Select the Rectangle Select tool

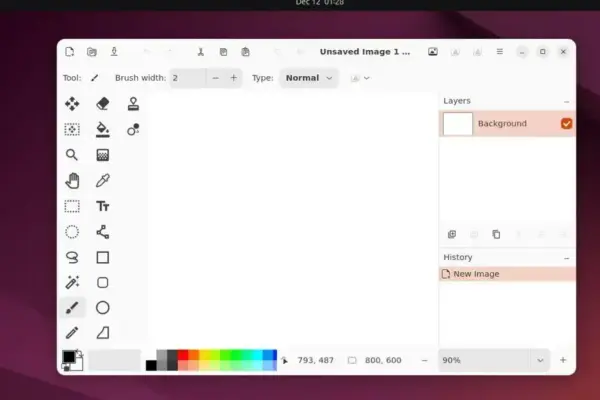click(x=72, y=206)
